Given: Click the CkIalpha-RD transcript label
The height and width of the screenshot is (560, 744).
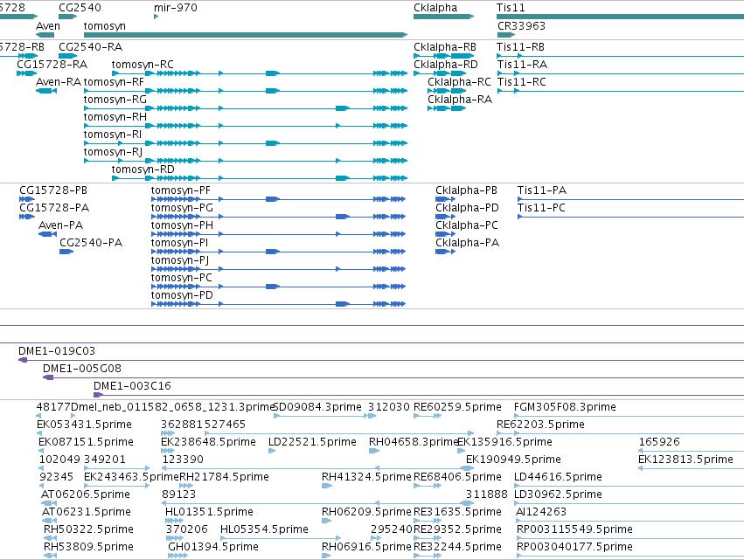Looking at the screenshot, I should click(x=446, y=65).
